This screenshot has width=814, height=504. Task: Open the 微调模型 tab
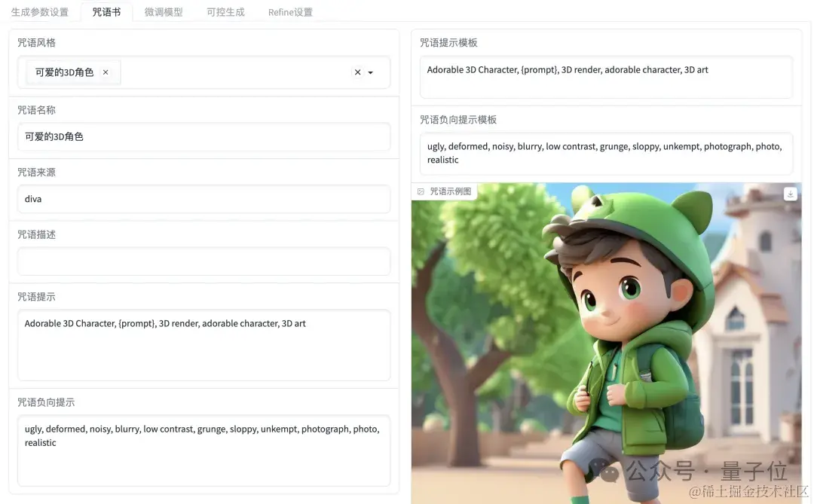tap(164, 11)
